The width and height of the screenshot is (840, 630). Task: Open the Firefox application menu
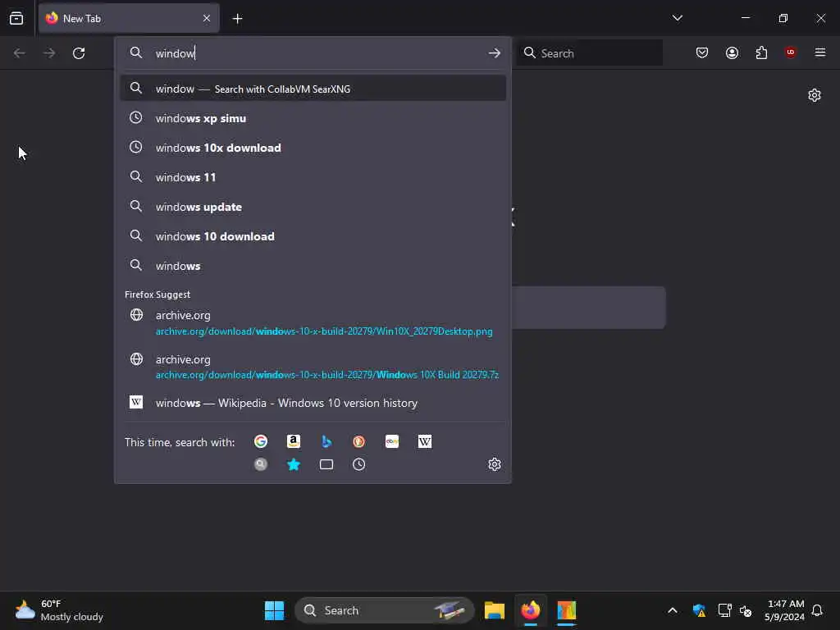pyautogui.click(x=819, y=52)
